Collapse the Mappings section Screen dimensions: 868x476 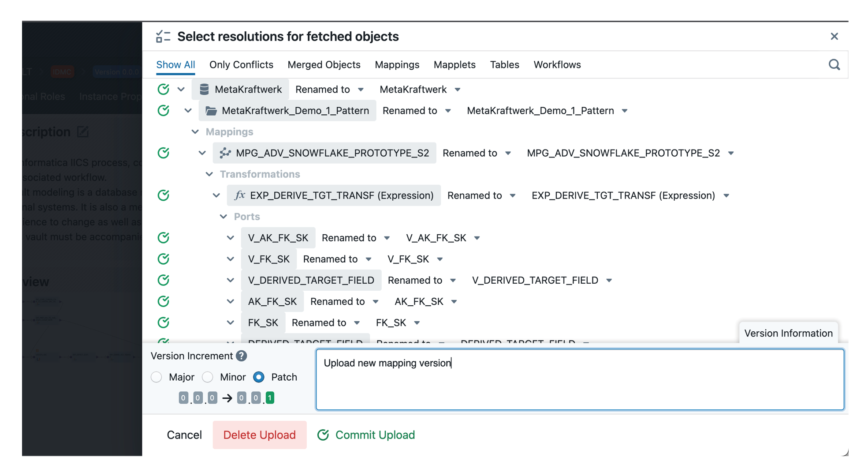(x=195, y=132)
